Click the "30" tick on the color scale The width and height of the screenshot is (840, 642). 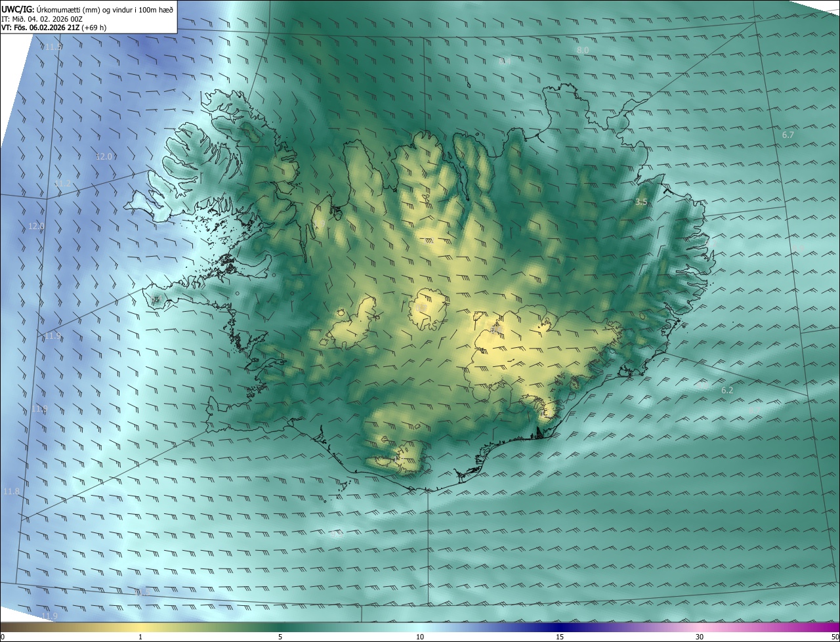[700, 637]
